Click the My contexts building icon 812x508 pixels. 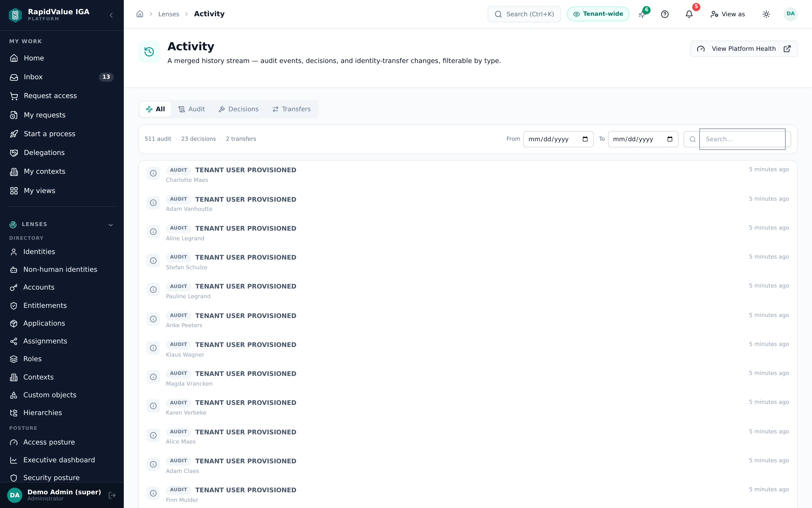14,172
